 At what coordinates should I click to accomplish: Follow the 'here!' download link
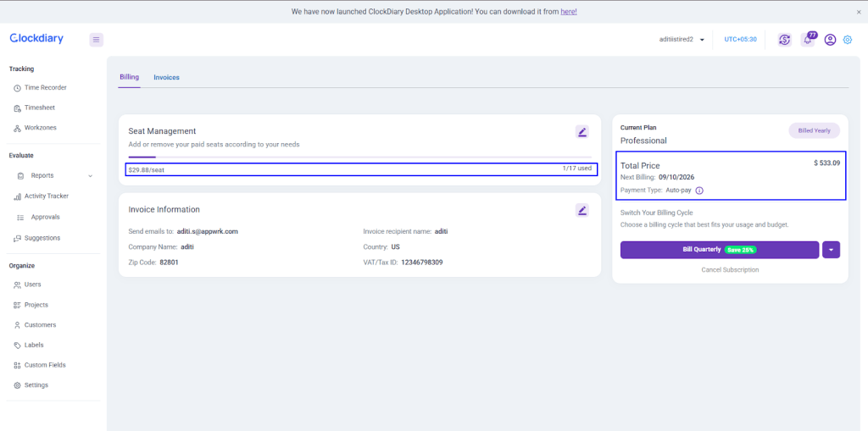[x=569, y=11]
